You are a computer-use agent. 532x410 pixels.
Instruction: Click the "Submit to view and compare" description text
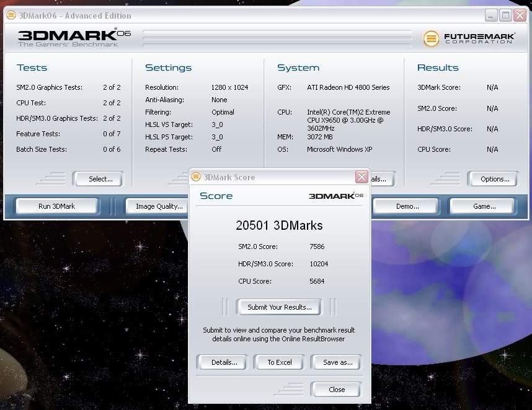pos(279,334)
